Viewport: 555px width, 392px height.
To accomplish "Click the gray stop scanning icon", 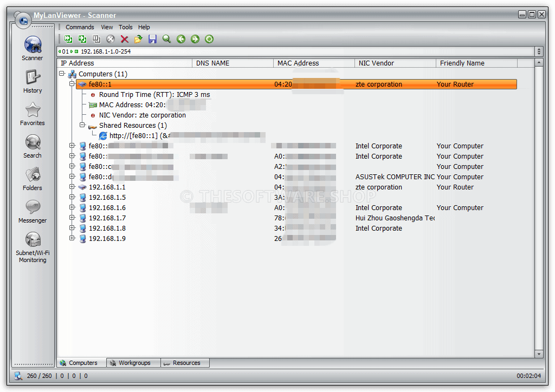I will (111, 39).
